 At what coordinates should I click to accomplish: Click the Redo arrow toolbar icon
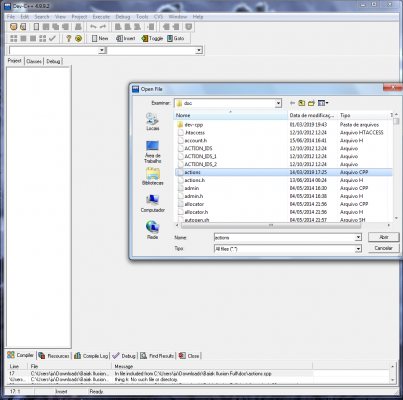coord(103,27)
